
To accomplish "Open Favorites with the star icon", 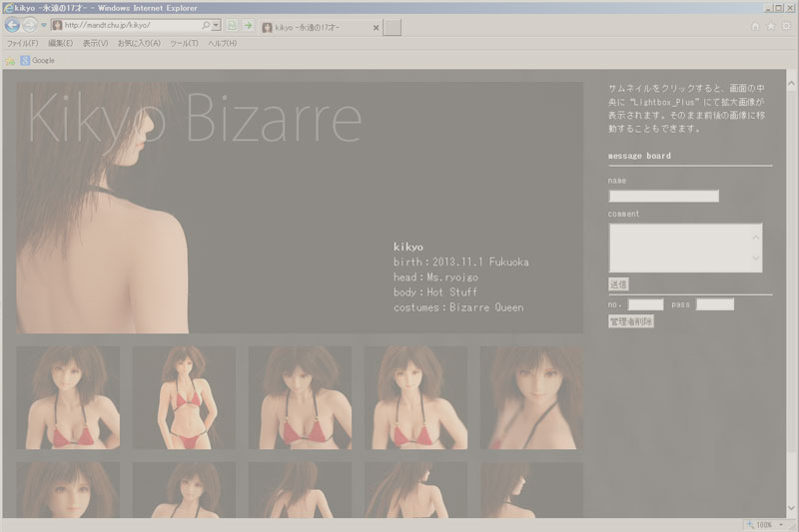I will click(771, 26).
